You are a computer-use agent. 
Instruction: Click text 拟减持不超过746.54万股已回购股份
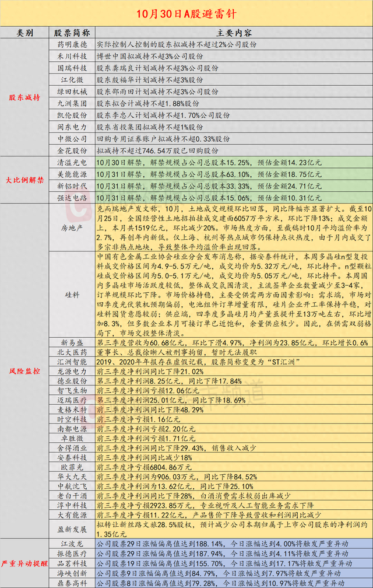point(157,150)
